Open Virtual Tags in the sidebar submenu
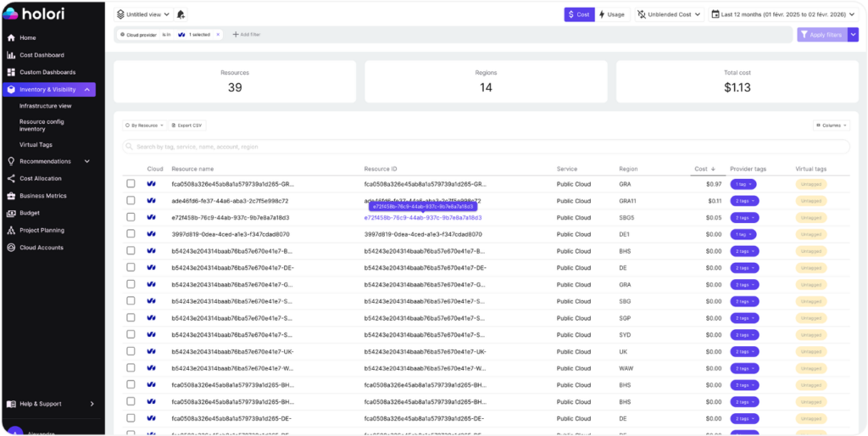The width and height of the screenshot is (868, 436). point(36,144)
